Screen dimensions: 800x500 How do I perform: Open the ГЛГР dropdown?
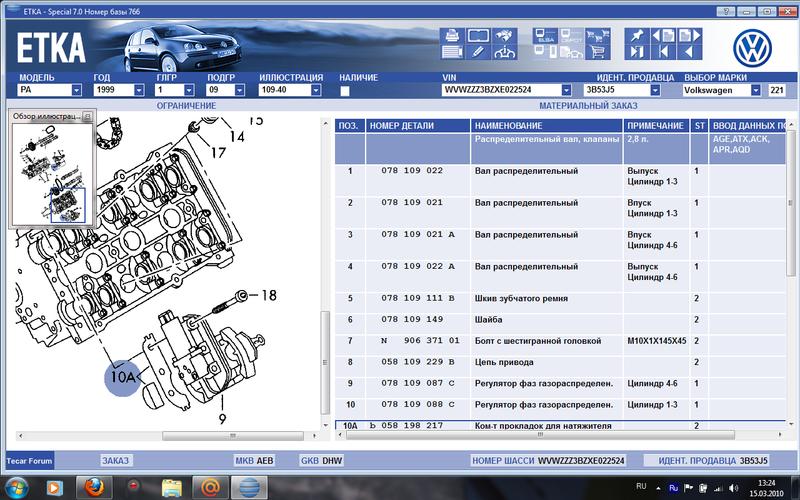click(189, 90)
